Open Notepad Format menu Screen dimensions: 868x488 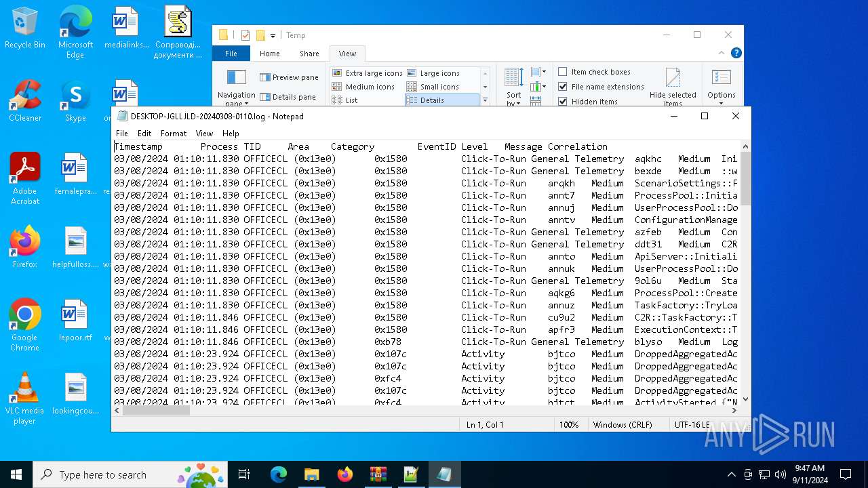pyautogui.click(x=174, y=134)
